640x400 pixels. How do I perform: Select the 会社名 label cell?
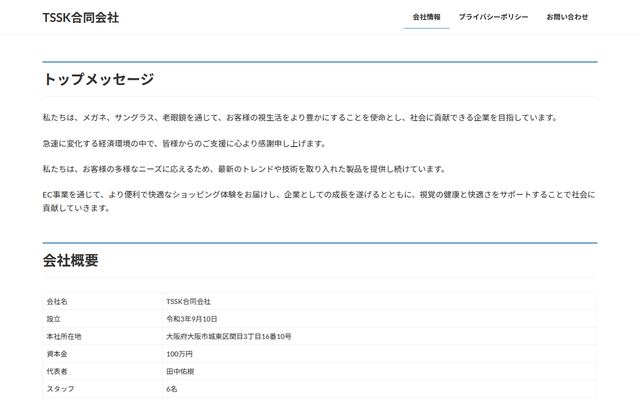102,302
